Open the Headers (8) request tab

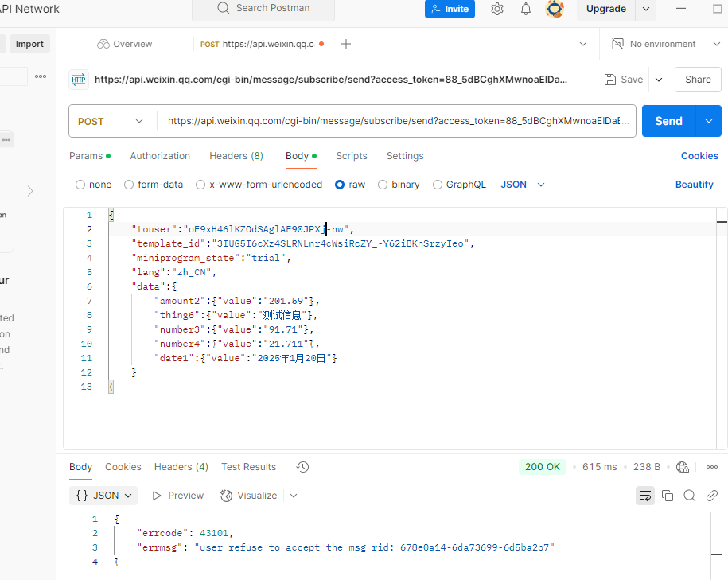coord(236,156)
